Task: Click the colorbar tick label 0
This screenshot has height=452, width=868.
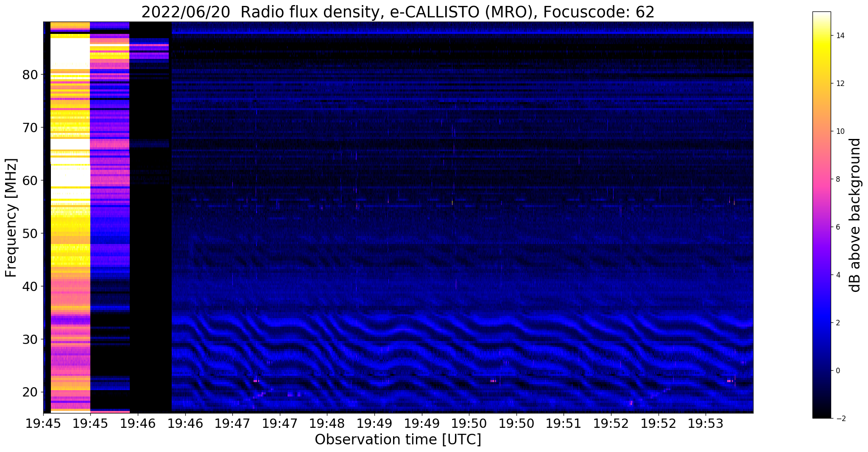Action: click(x=837, y=371)
